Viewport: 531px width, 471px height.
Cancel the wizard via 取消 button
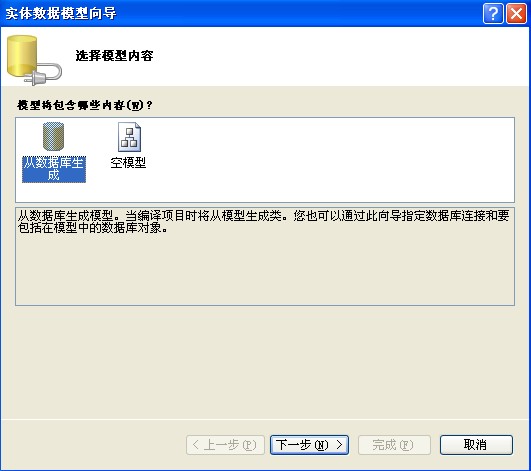point(476,445)
